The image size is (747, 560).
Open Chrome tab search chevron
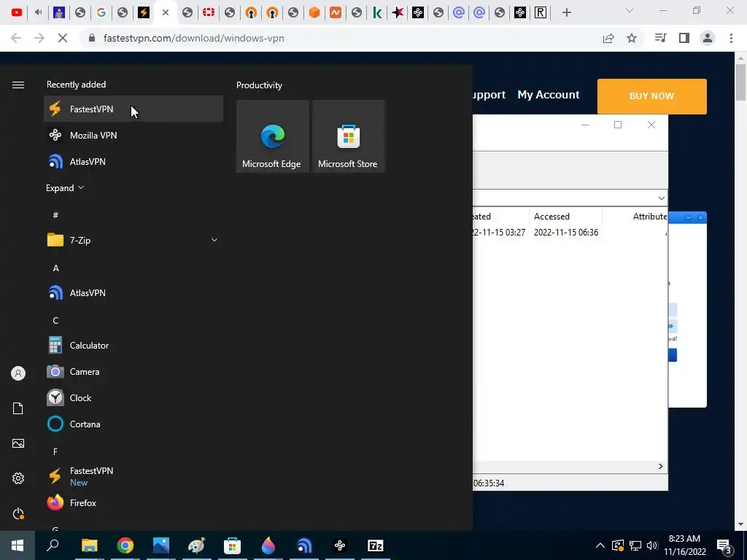[x=630, y=10]
